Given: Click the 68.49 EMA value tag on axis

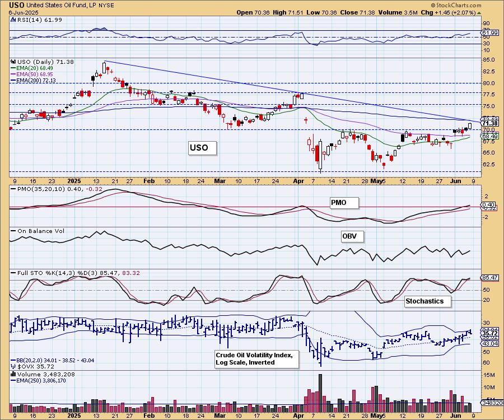Looking at the screenshot, I should 490,136.
